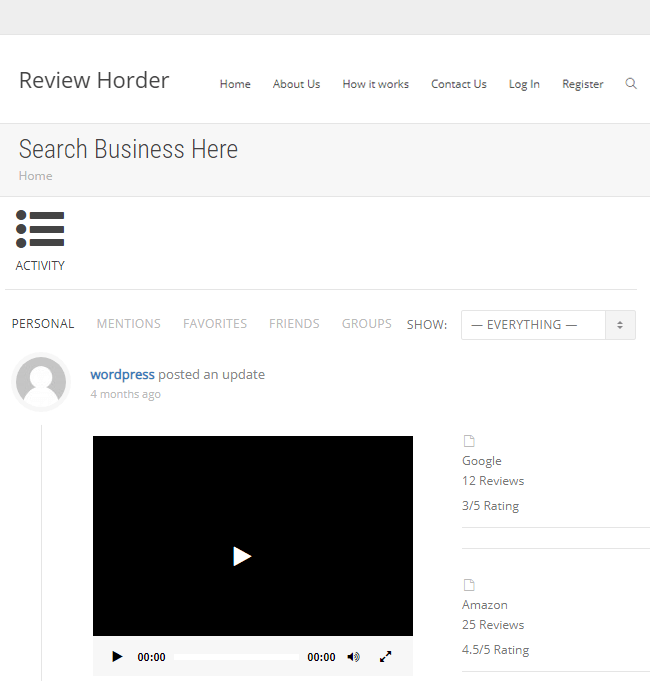Open the About Us page
The width and height of the screenshot is (650, 700).
pyautogui.click(x=296, y=84)
